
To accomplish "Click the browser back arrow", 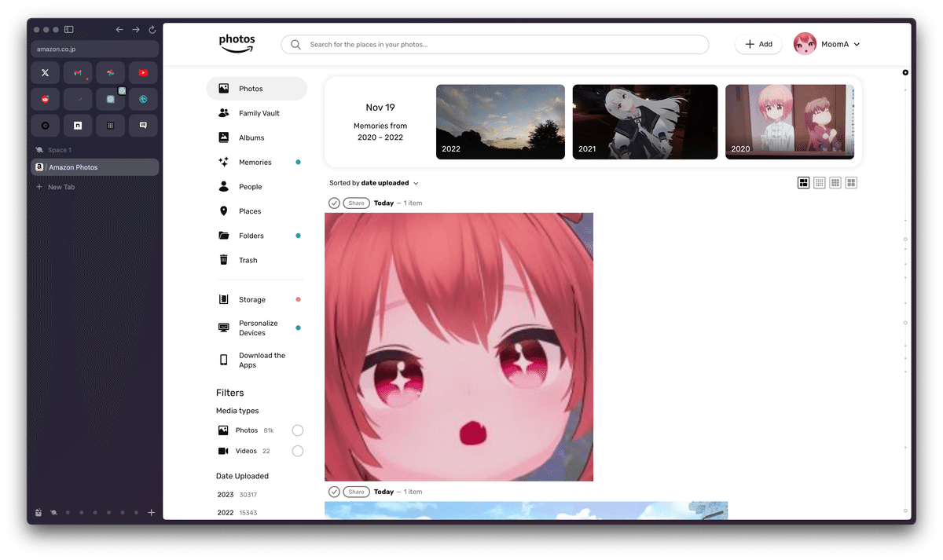I will coord(119,30).
